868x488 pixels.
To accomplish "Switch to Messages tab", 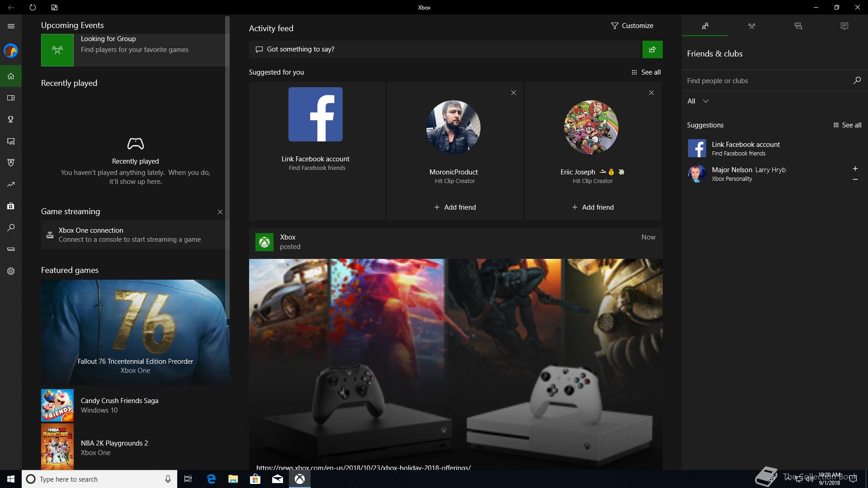I will (798, 26).
